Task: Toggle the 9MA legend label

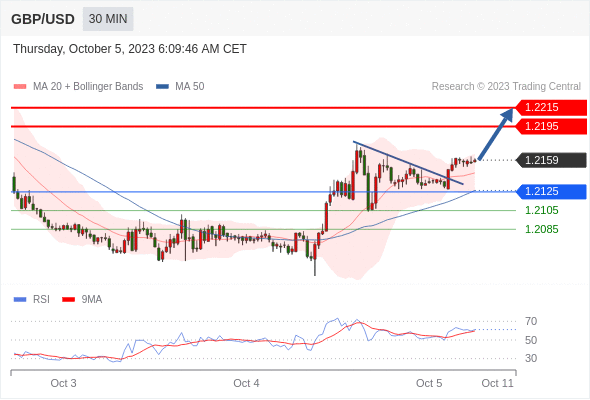Action: click(92, 300)
